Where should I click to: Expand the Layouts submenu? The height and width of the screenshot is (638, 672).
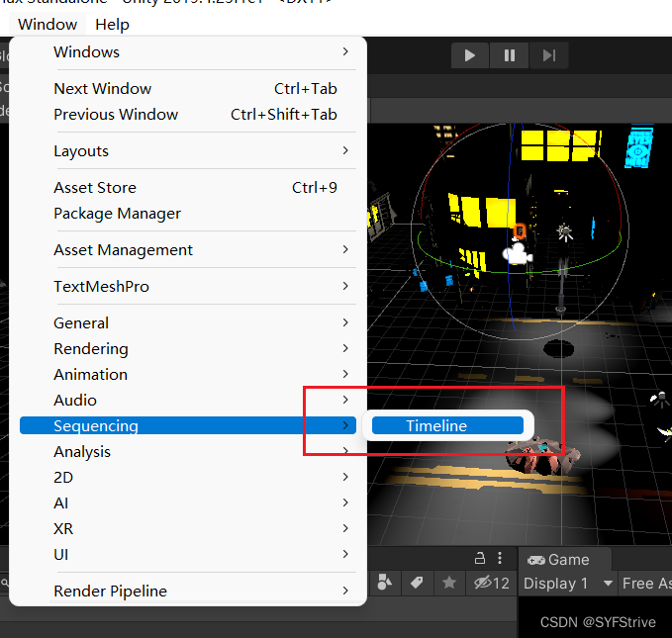coord(188,150)
